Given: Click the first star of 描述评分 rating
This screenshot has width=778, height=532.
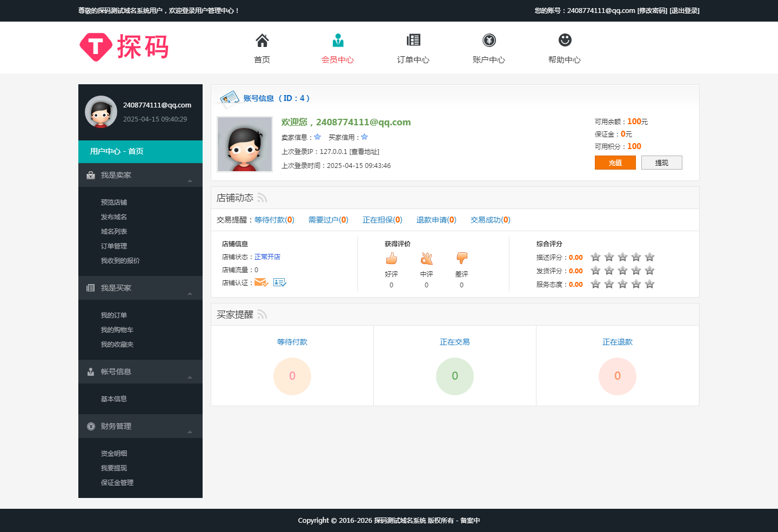Looking at the screenshot, I should click(x=595, y=257).
